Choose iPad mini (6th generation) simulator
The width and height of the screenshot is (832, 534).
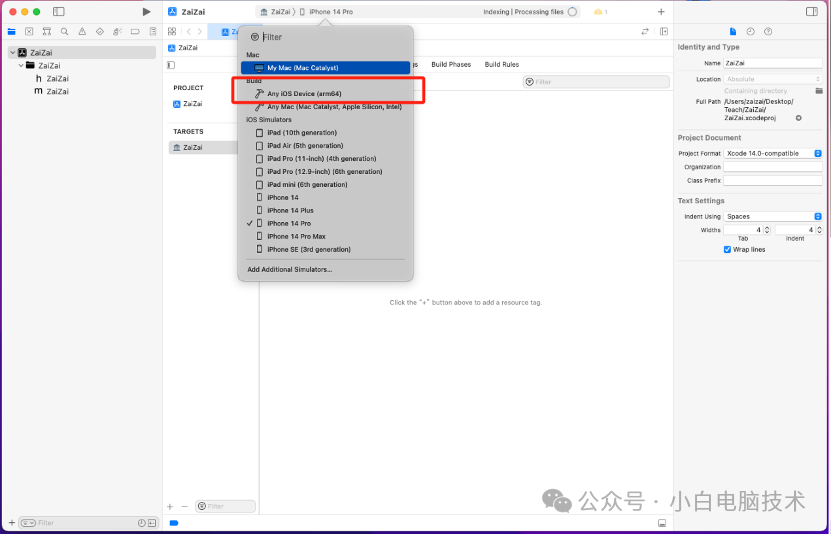coord(325,185)
